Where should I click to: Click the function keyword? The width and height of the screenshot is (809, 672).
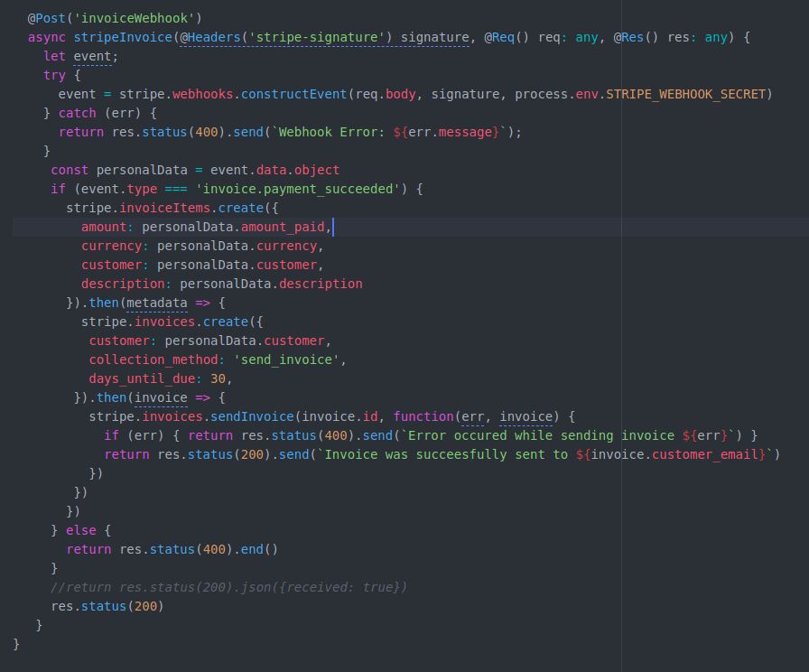click(x=423, y=416)
